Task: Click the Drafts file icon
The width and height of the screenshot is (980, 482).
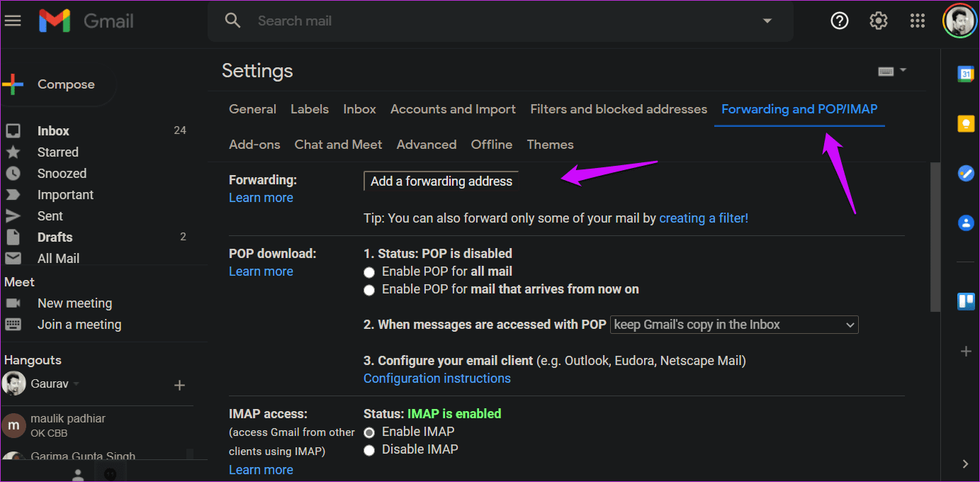Action: click(13, 237)
